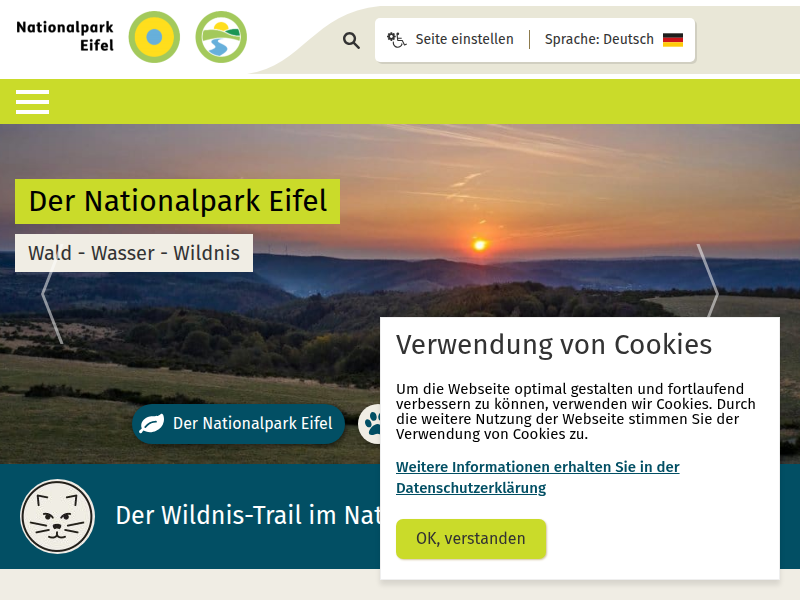Open search with the magnifying glass icon

[351, 40]
